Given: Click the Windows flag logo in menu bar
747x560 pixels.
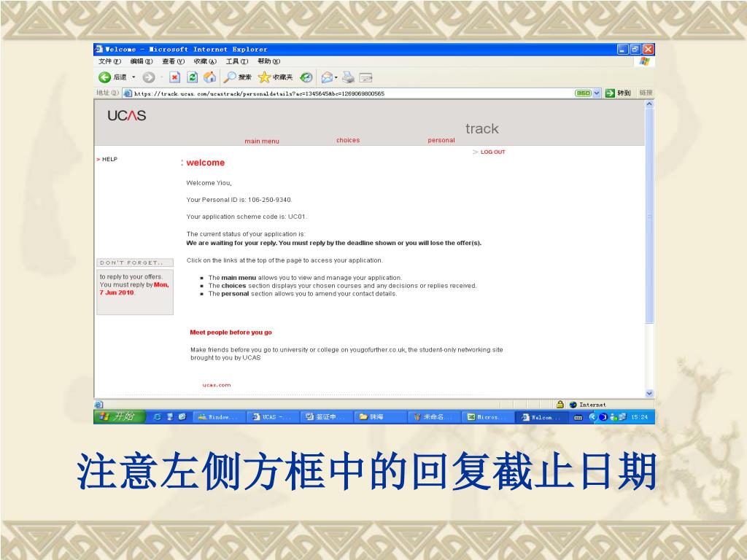Looking at the screenshot, I should coord(644,61).
